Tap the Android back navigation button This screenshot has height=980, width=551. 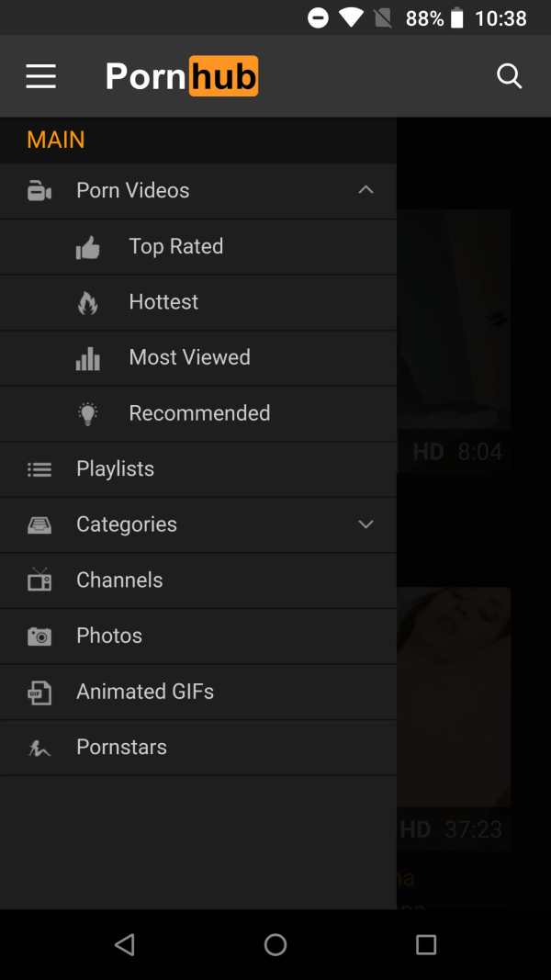click(x=125, y=944)
